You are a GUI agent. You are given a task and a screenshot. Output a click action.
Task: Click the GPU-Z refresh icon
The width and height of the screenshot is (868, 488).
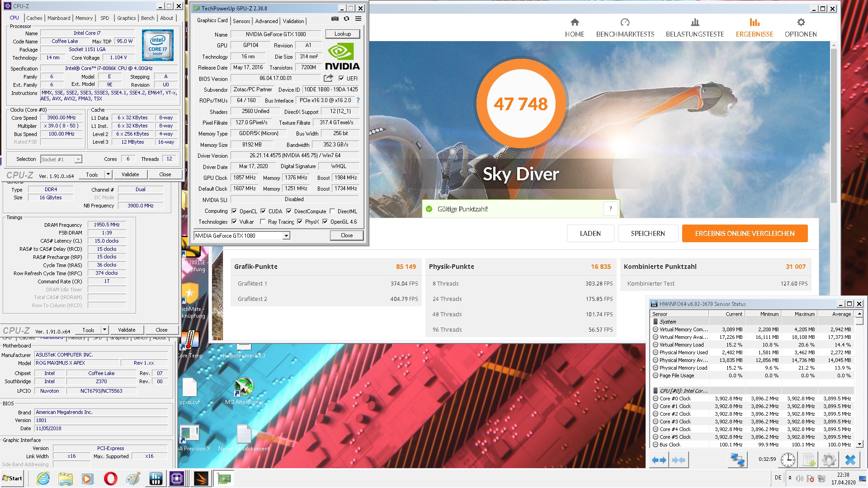347,19
